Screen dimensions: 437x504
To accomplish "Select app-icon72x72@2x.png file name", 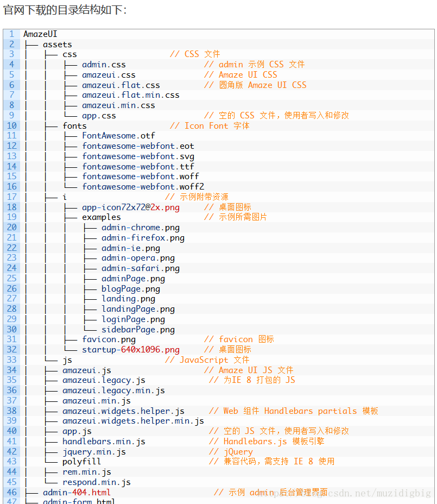I will click(131, 207).
